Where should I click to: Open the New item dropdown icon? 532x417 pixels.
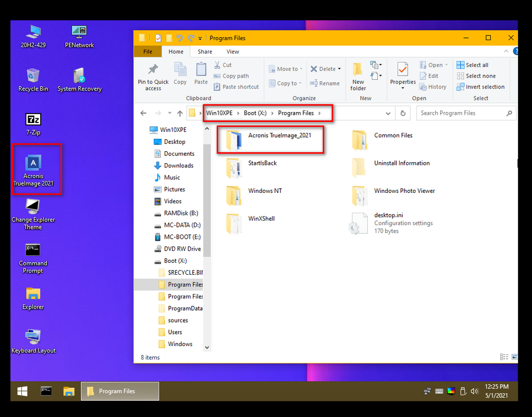pos(376,65)
